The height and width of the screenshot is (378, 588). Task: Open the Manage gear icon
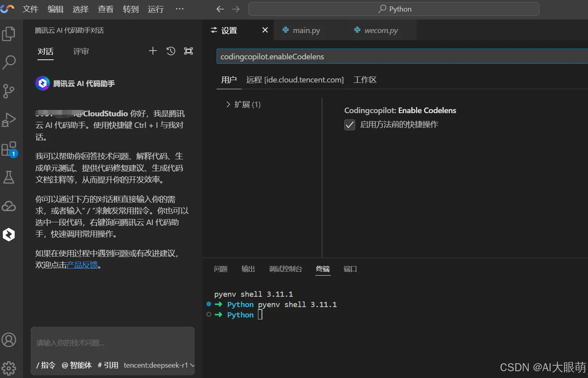pos(9,368)
